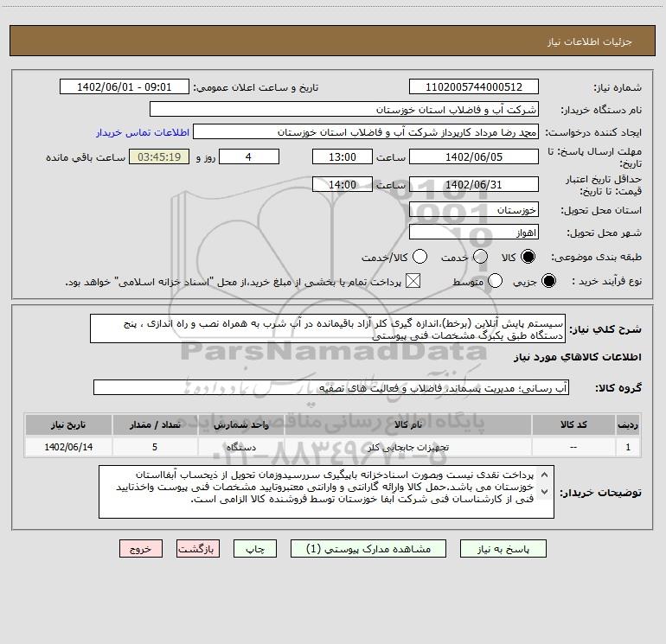Click deadline time field 13:00
Viewport: 666px width, 644px height.
(x=343, y=156)
